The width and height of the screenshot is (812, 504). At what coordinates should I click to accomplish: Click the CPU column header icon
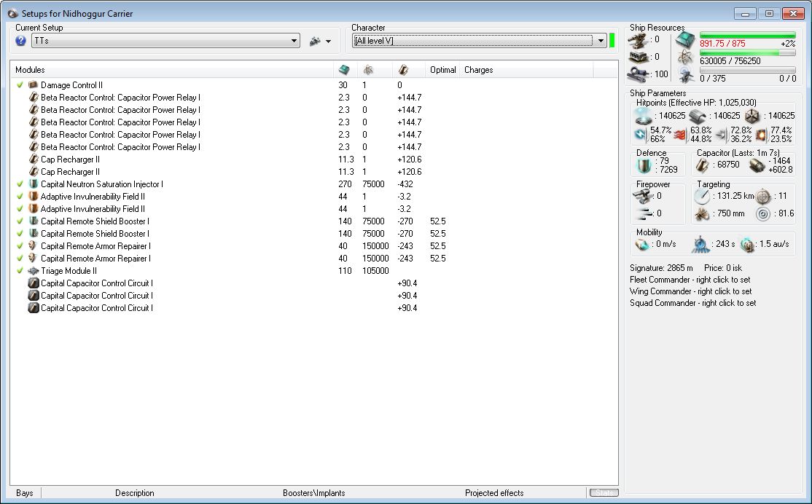click(x=344, y=70)
